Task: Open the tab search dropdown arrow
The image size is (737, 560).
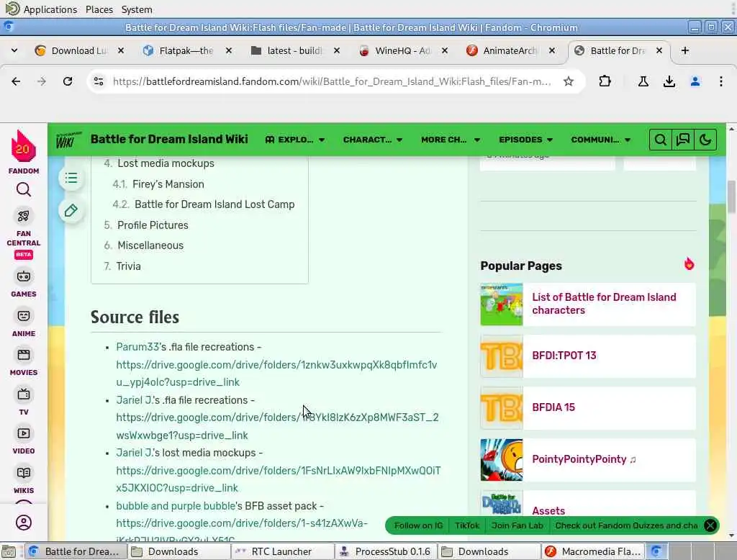Action: click(14, 50)
